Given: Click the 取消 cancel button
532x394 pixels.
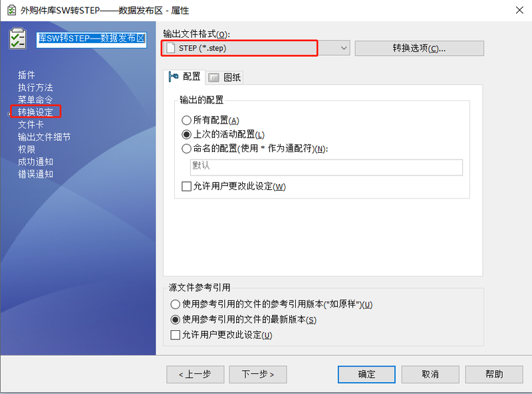Looking at the screenshot, I should pyautogui.click(x=430, y=374).
